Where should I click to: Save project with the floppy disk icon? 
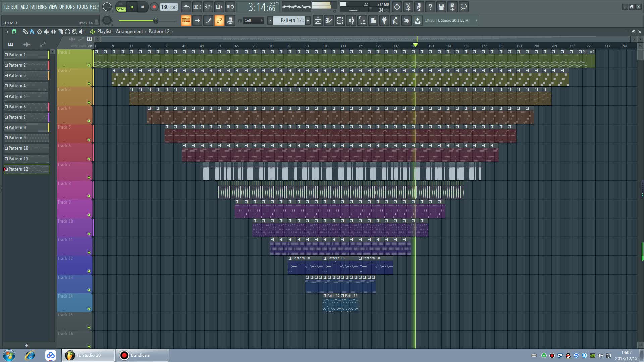[x=441, y=7]
